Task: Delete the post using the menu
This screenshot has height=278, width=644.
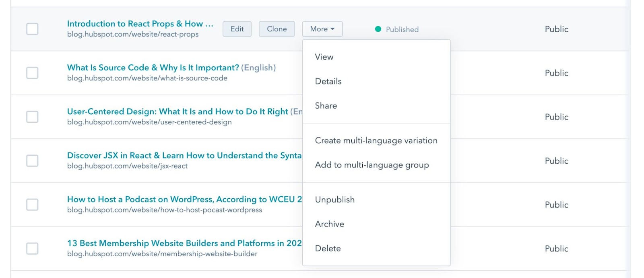Action: [x=328, y=248]
